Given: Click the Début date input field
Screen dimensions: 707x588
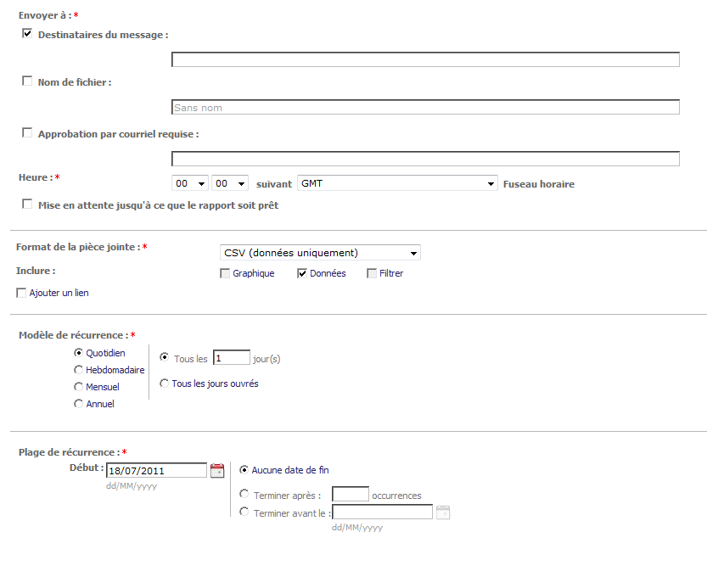Looking at the screenshot, I should [156, 470].
